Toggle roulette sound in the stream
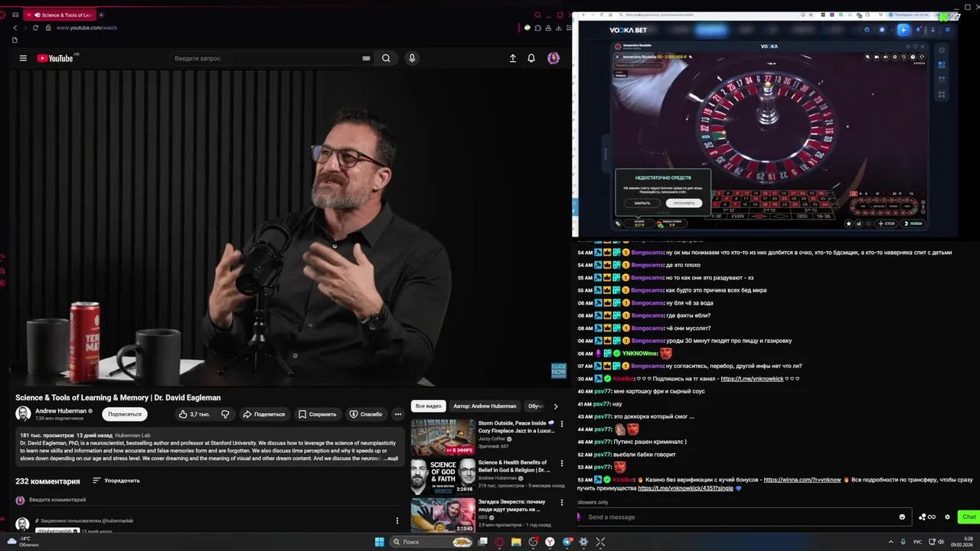The height and width of the screenshot is (551, 980). tap(886, 57)
